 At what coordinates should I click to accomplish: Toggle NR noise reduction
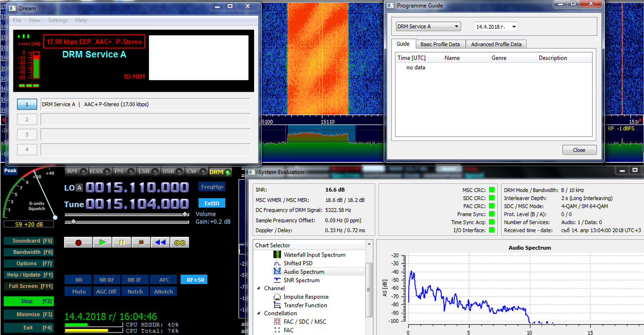pos(78,280)
